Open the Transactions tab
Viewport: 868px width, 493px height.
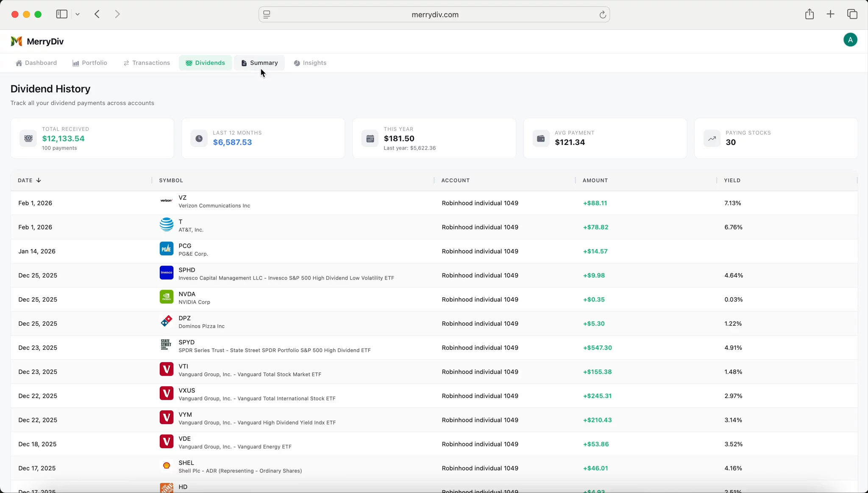click(147, 63)
